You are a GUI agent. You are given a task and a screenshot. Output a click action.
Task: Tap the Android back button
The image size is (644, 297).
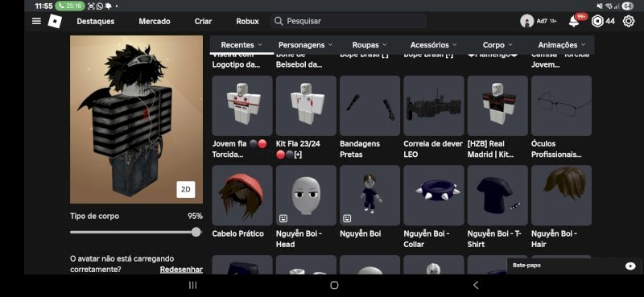[x=476, y=285]
